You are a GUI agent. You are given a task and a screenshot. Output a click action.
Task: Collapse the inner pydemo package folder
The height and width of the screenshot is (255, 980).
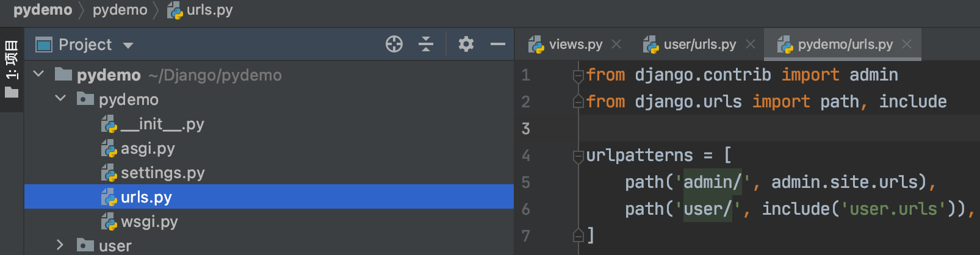pyautogui.click(x=60, y=99)
